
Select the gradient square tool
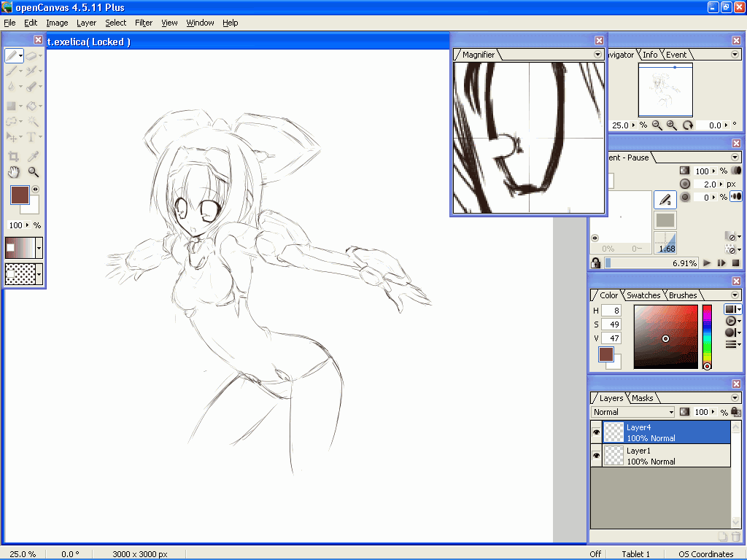coord(11,106)
